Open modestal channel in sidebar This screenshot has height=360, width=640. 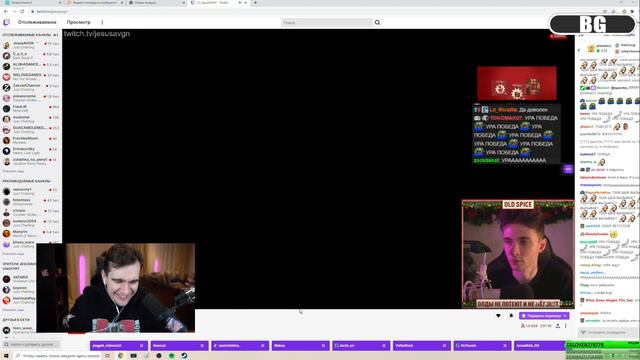click(31, 119)
